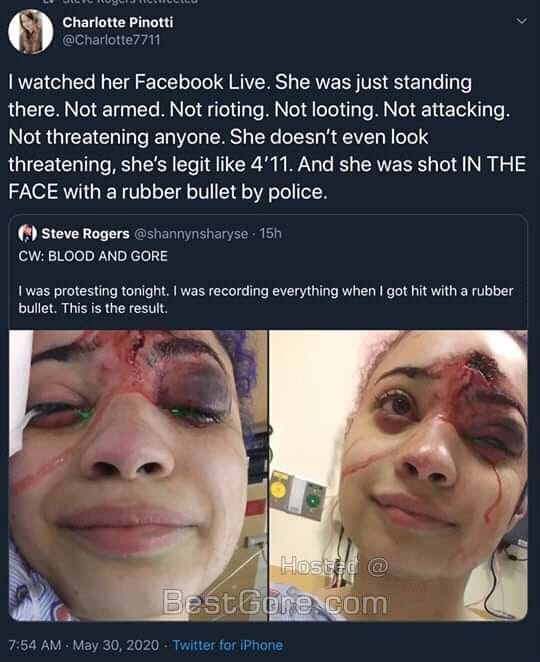The image size is (540, 662).
Task: Open the Charlotte Pinotti display name
Action: 118,22
